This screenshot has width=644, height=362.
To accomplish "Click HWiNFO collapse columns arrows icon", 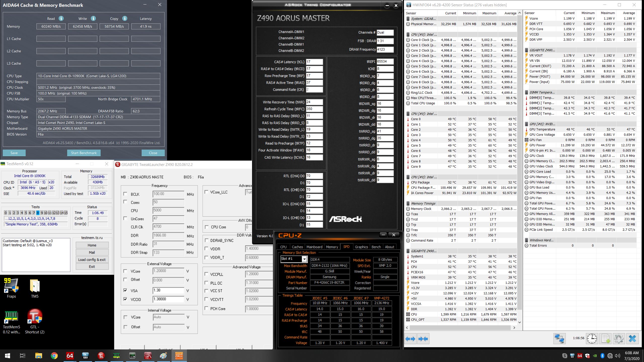I will 423,339.
